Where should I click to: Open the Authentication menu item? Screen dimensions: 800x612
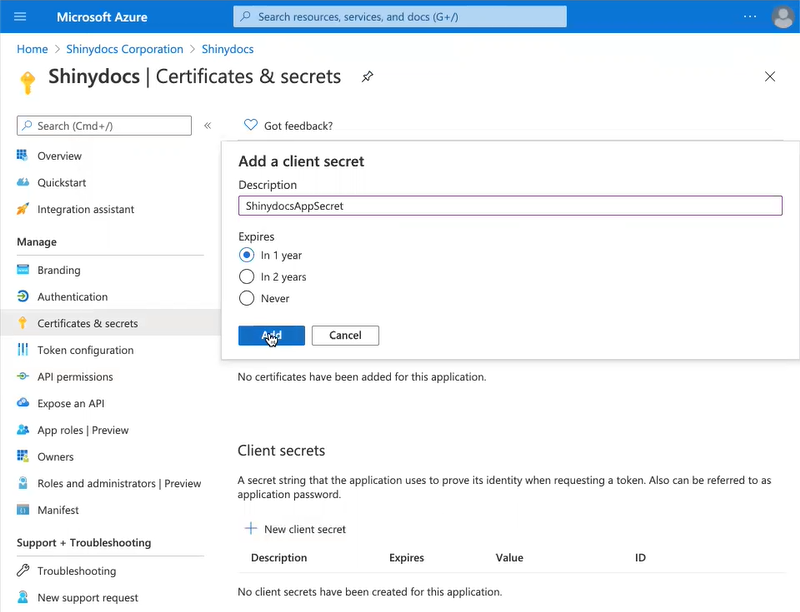(72, 297)
